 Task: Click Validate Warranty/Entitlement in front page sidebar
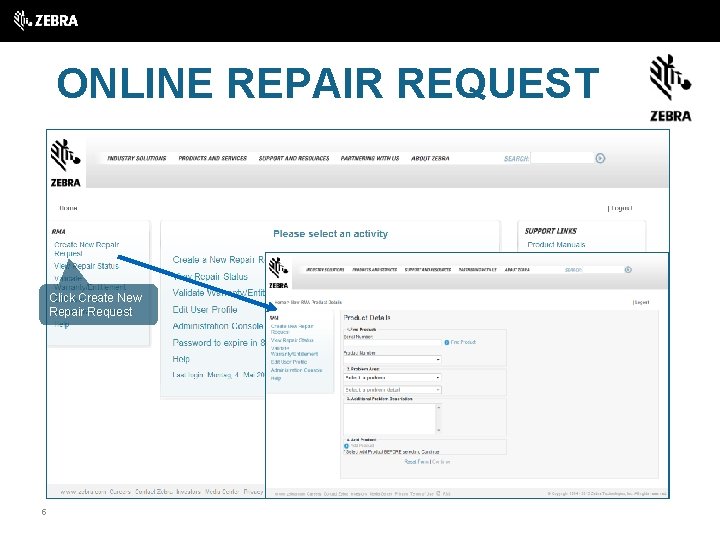294,351
